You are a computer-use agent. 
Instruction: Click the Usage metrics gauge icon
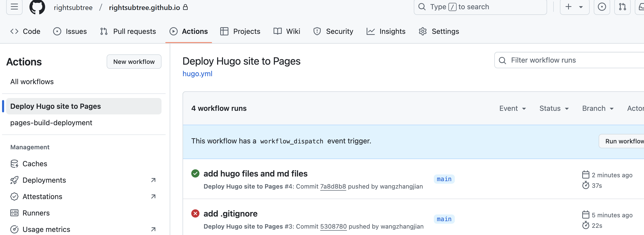point(14,229)
